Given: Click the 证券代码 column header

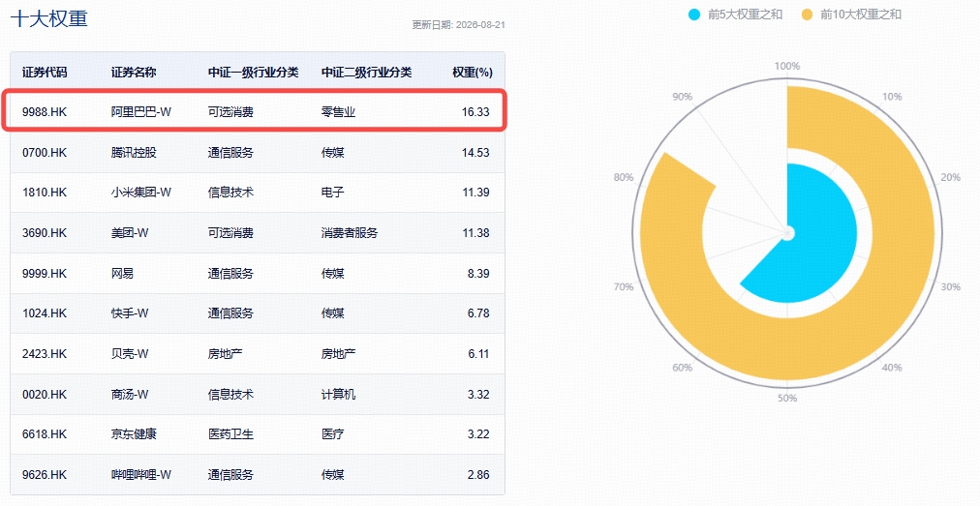Looking at the screenshot, I should (45, 72).
